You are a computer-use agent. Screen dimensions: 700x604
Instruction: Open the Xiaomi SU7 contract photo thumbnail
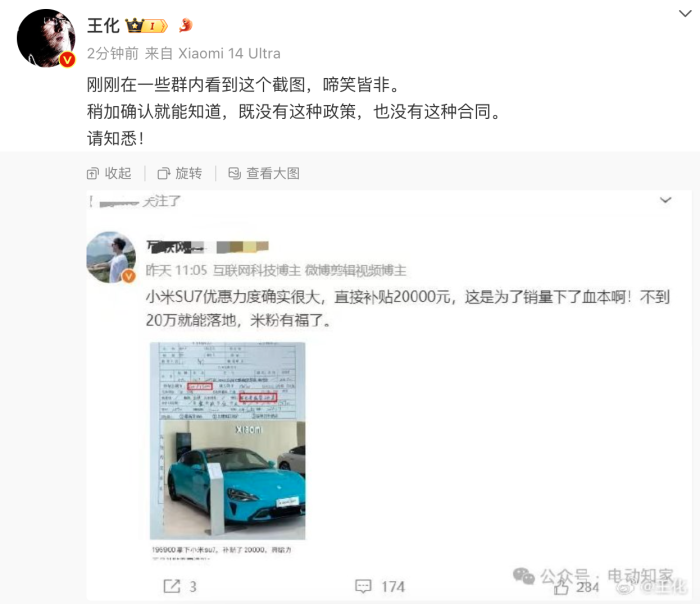point(228,441)
